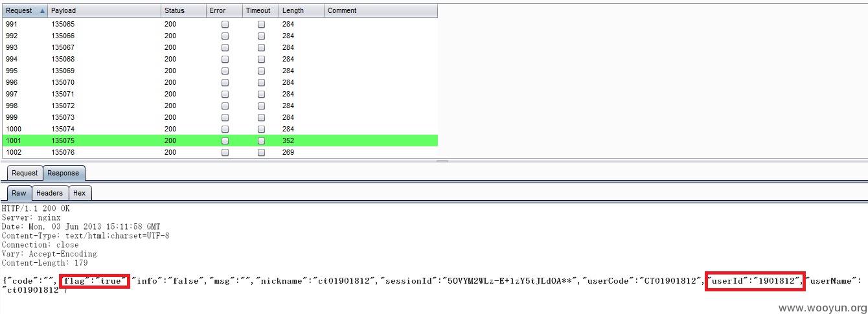Switch to the Hex view tab
Screen dimensions: 868x314
(80, 193)
